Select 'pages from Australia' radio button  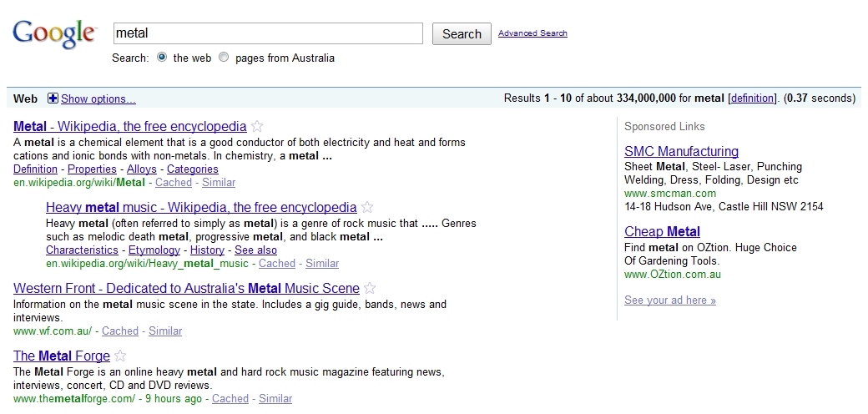[x=224, y=58]
